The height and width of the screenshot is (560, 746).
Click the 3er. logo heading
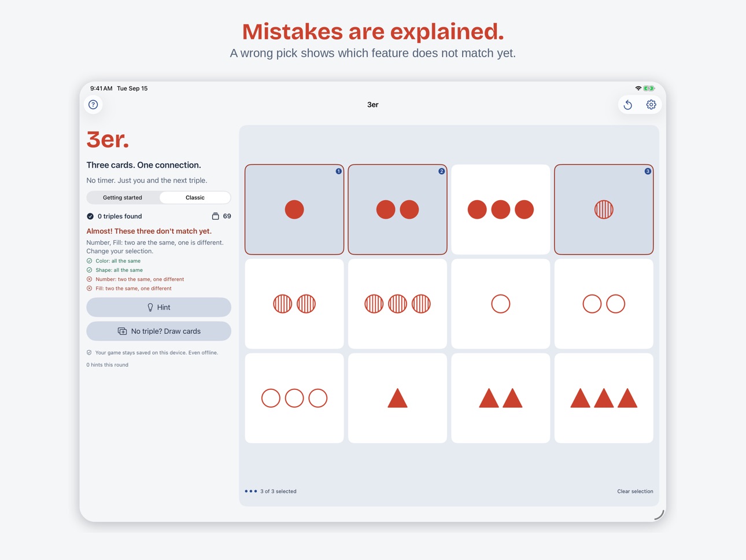[108, 139]
